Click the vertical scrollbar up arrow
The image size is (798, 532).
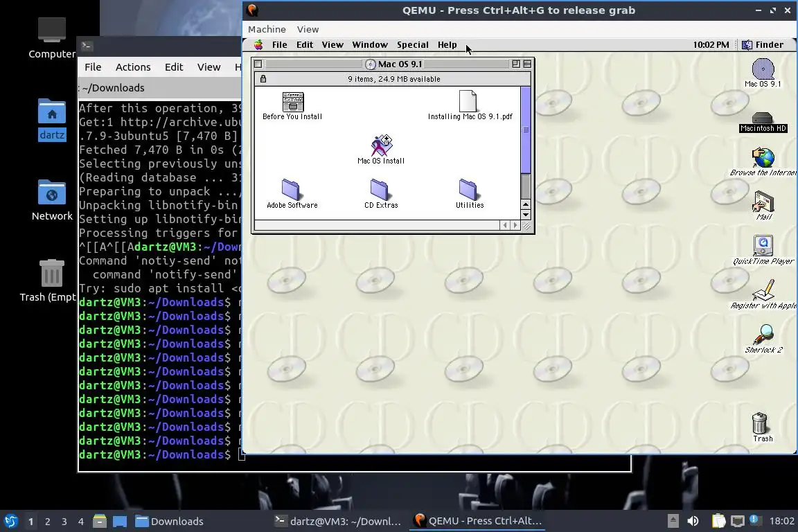[526, 204]
